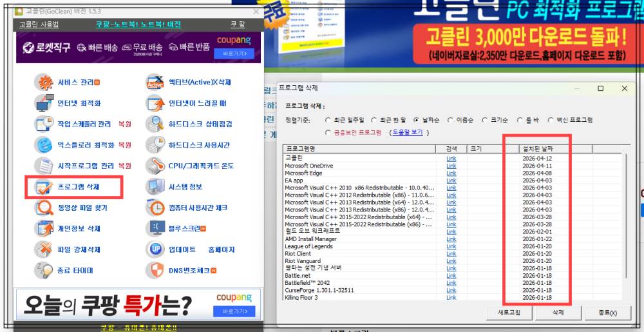The image size is (644, 332).
Task: Click the 개인정보 삭제 icon
Action: point(44,229)
